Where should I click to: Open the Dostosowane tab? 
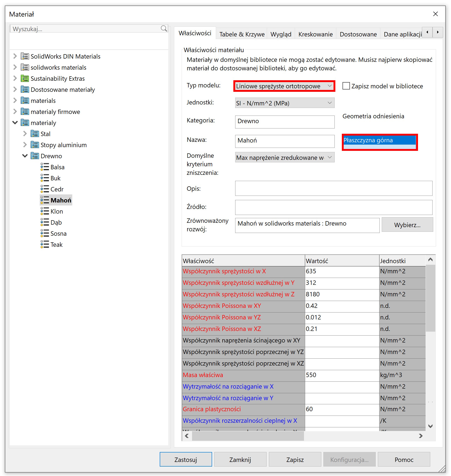[358, 34]
